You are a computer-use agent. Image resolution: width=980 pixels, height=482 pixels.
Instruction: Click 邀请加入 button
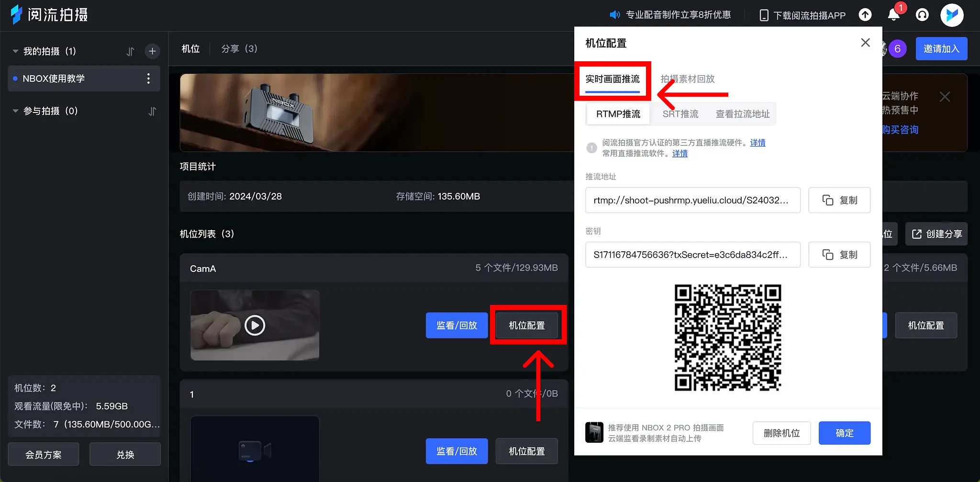tap(941, 49)
